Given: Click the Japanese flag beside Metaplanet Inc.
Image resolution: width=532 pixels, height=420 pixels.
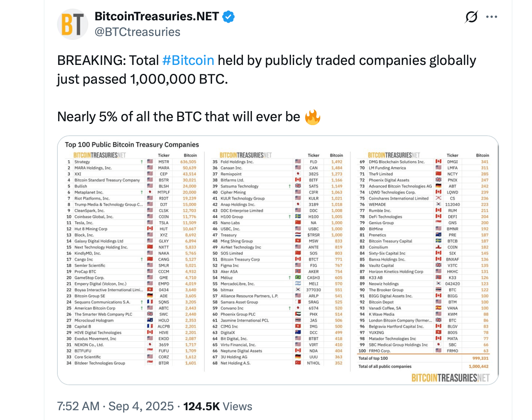Looking at the screenshot, I should pos(150,192).
